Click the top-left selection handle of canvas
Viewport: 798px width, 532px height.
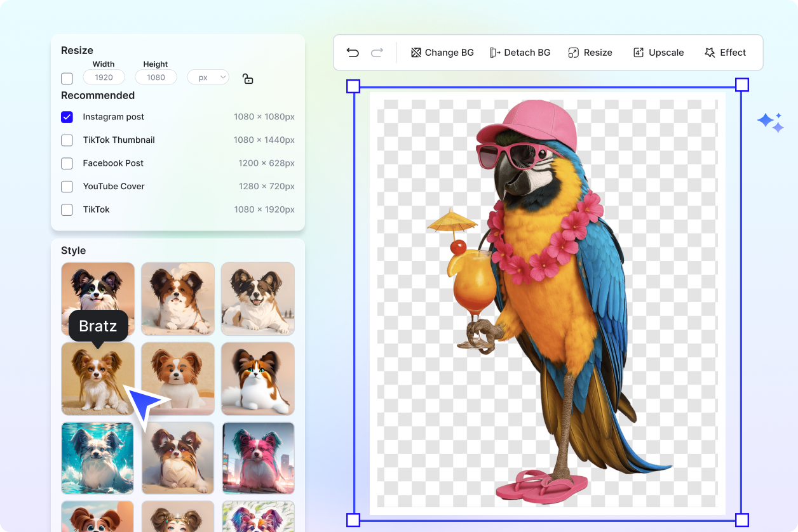353,86
